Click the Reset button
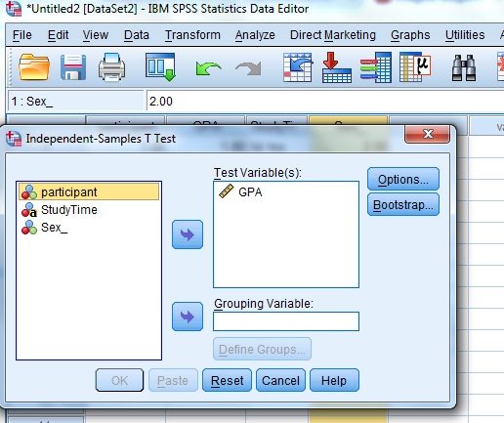Viewport: 504px width, 423px height. coord(227,380)
